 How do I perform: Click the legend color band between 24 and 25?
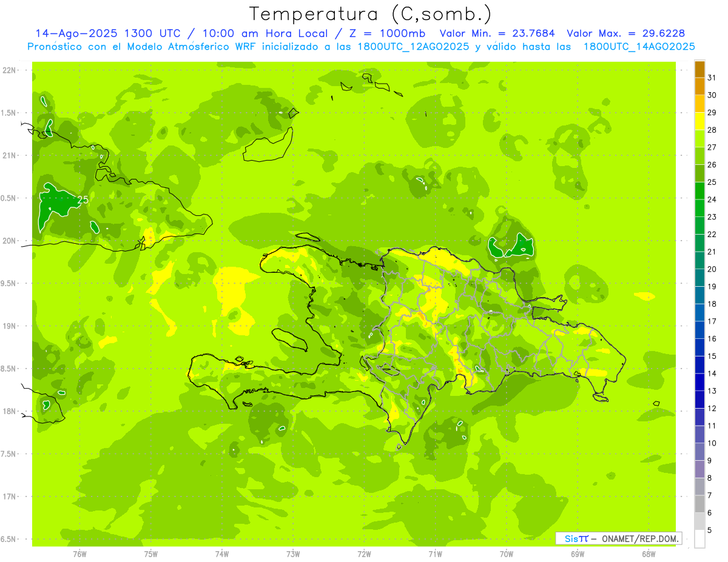pos(699,191)
